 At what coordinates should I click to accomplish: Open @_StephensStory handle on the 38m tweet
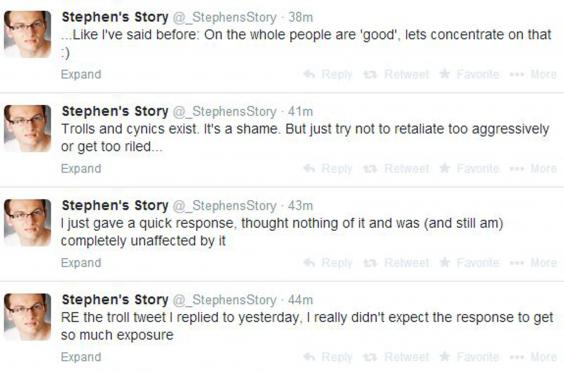tap(225, 17)
